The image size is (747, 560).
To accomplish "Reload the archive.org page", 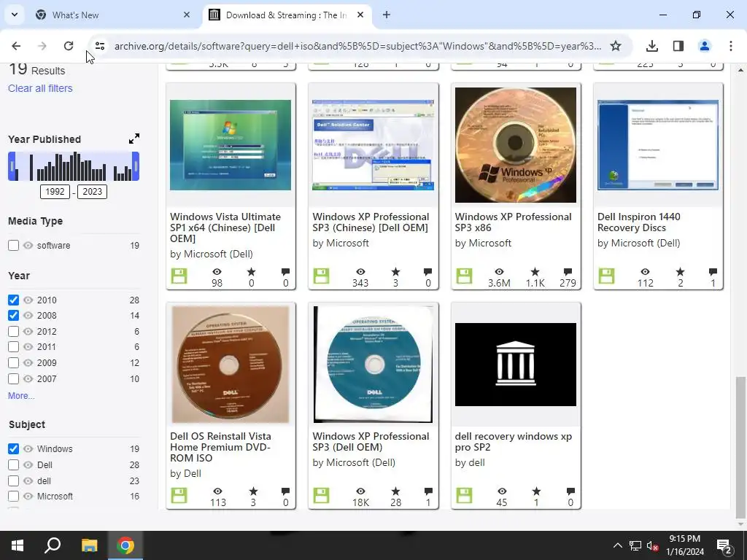I will click(69, 46).
